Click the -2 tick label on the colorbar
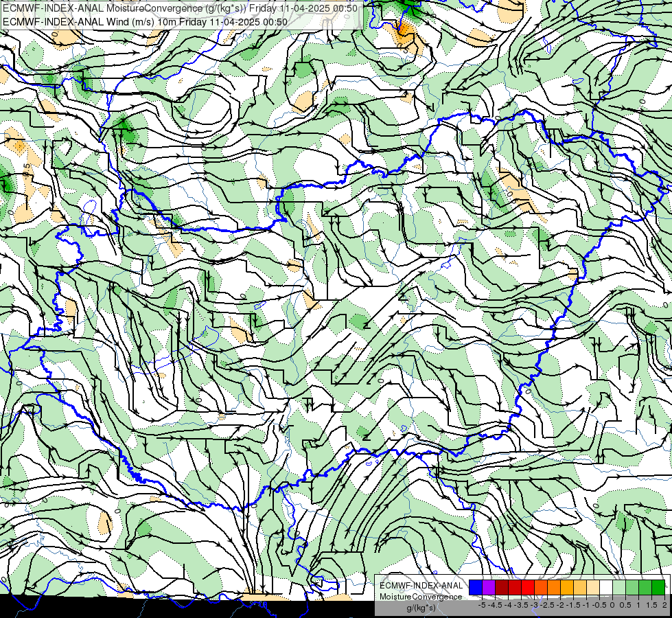The width and height of the screenshot is (672, 618). pos(560,605)
